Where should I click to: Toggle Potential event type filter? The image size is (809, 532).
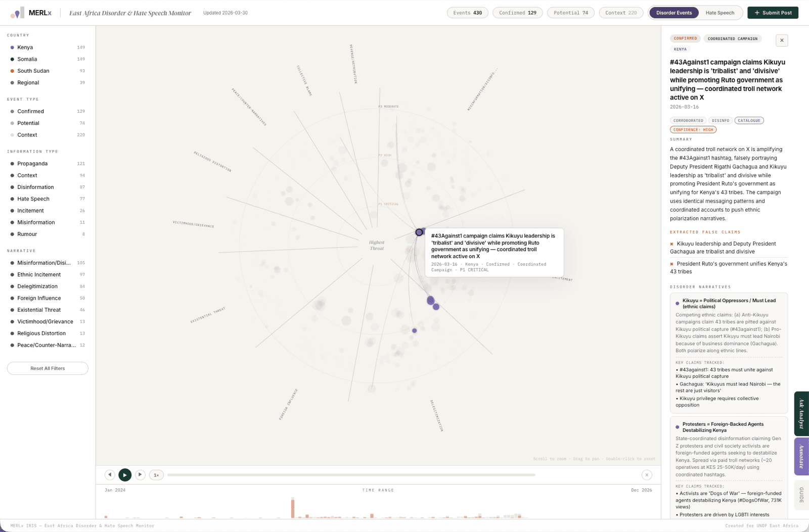tap(48, 123)
